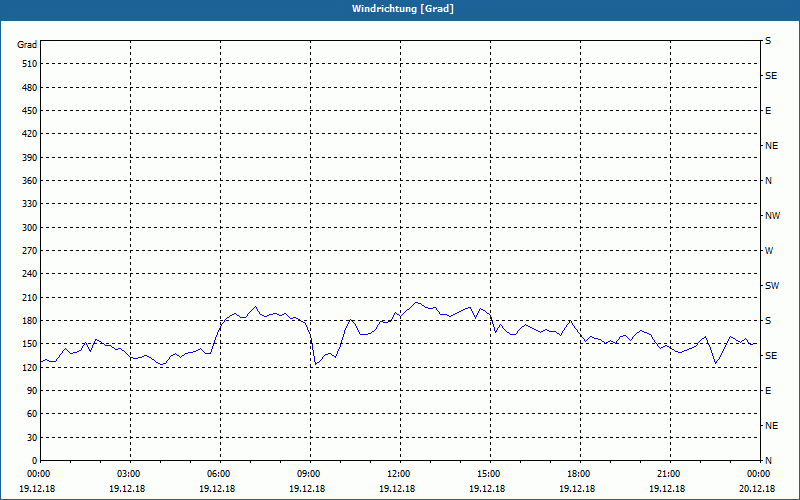Click the 03:00 time axis label
Screen dimensions: 800x500
pyautogui.click(x=128, y=474)
